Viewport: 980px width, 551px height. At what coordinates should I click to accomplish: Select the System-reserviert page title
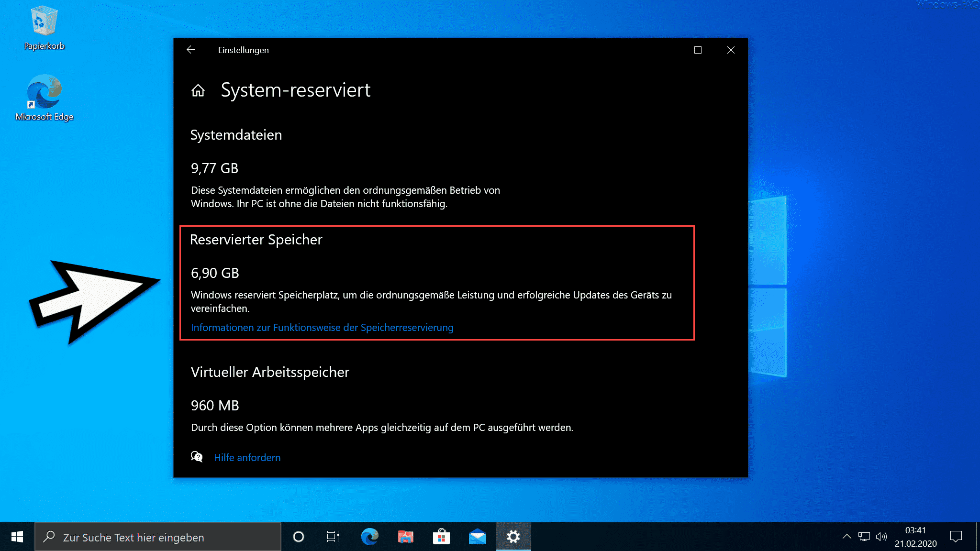pos(296,90)
